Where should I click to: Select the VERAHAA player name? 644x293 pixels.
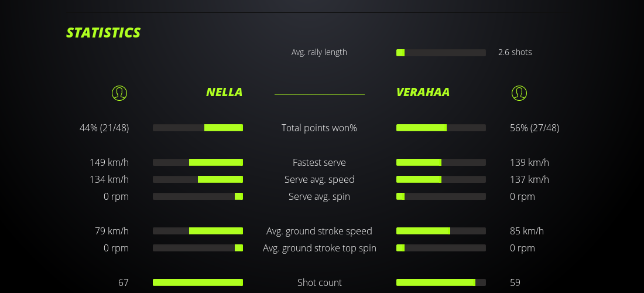pyautogui.click(x=423, y=92)
